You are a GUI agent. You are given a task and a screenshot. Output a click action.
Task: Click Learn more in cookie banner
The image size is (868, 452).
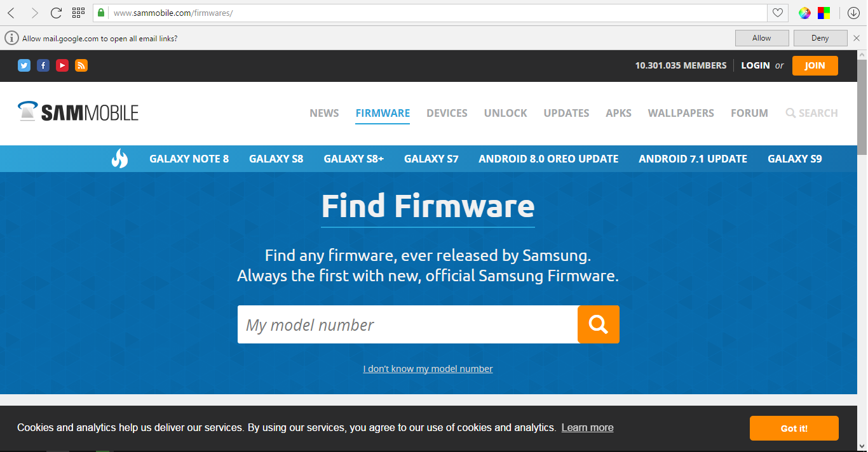pos(587,428)
